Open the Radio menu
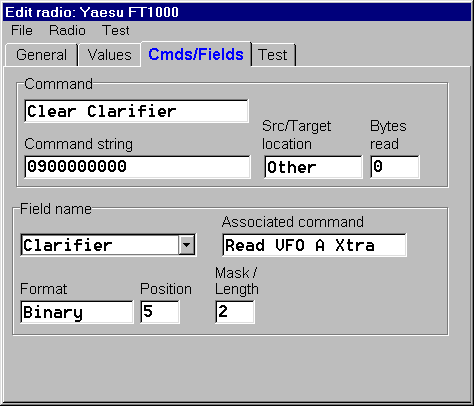The width and height of the screenshot is (474, 406). tap(67, 31)
